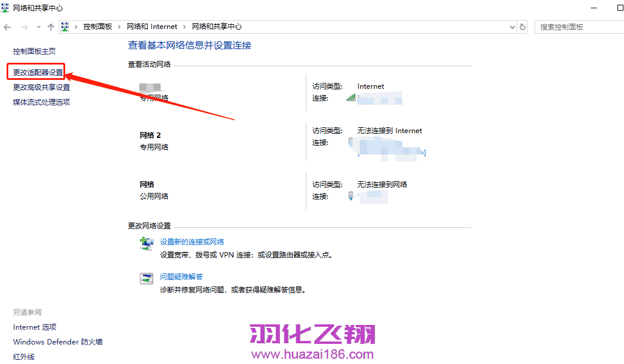
Task: Open address bar history dropdown
Action: pyautogui.click(x=512, y=27)
